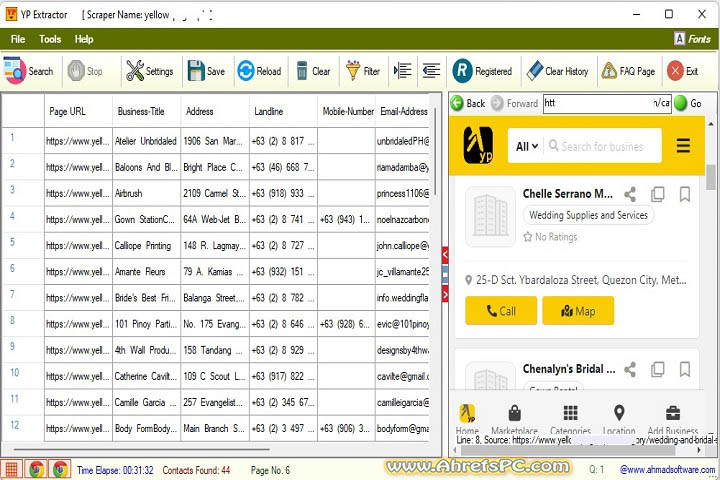Clear the grid with the trash icon
The width and height of the screenshot is (720, 480).
click(x=302, y=71)
